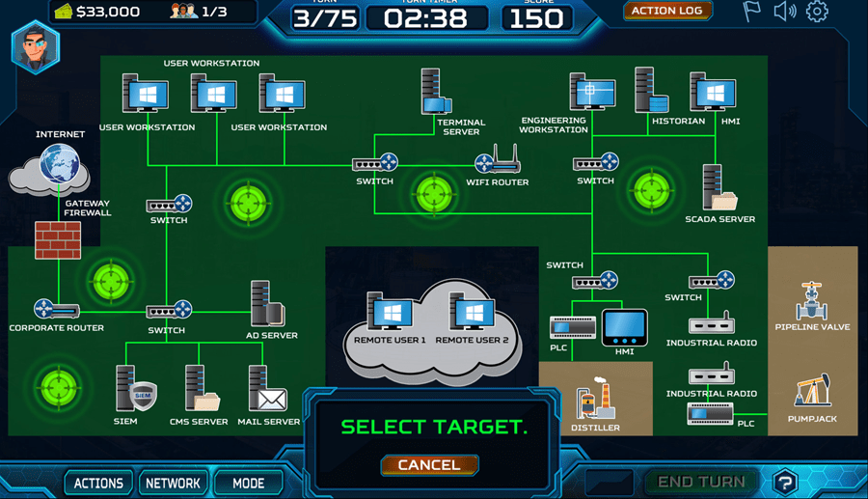Select the SCADA Server icon
The height and width of the screenshot is (499, 868).
pyautogui.click(x=719, y=187)
